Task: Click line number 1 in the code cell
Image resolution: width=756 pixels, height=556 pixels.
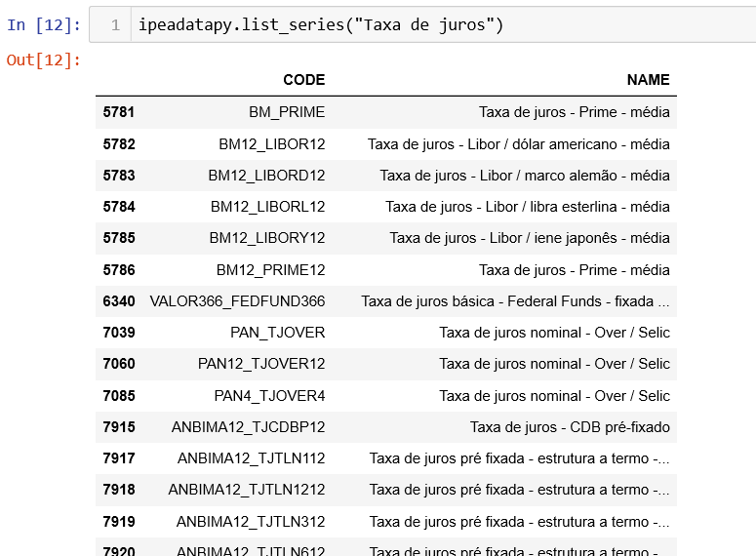Action: pos(115,25)
